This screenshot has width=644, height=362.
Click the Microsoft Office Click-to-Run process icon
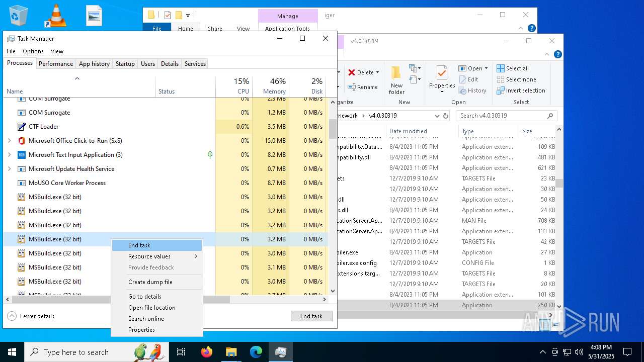(x=22, y=141)
